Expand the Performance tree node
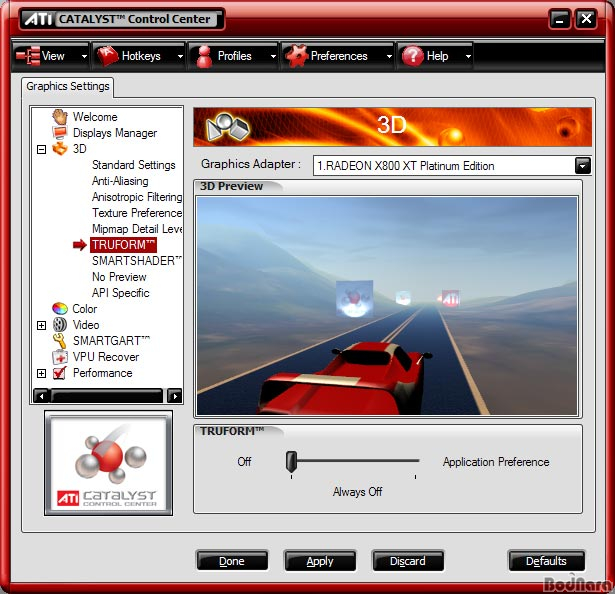Viewport: 615px width, 594px height. click(41, 373)
